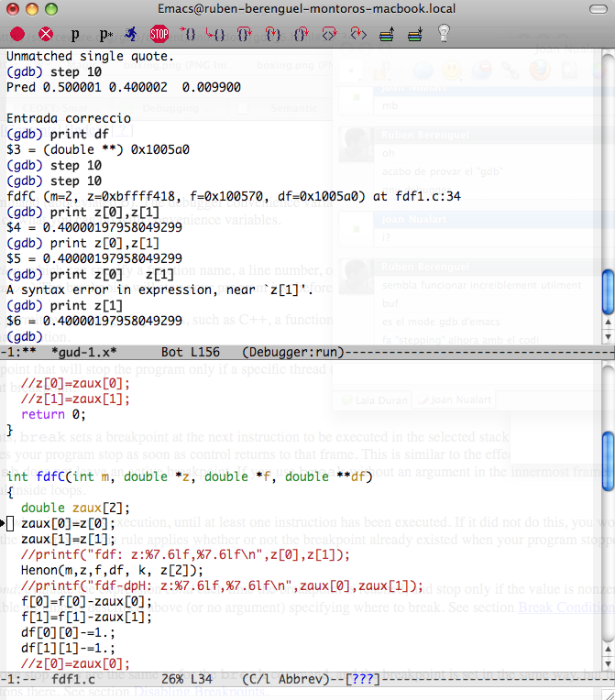Click the empty (gdb) prompt at the bottom
The image size is (615, 700).
point(25,336)
